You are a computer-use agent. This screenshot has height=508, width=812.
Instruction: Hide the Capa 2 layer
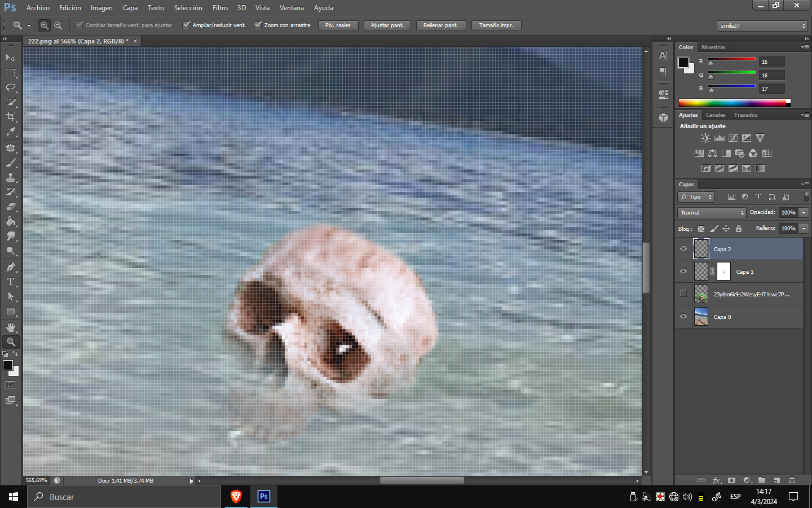[683, 249]
